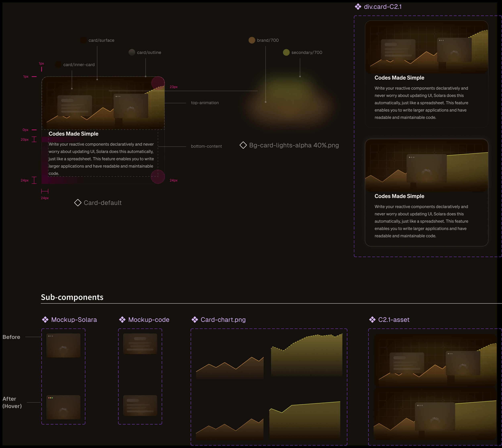Select the Mockup-code After hover thumbnail
Screen dimensions: 502x448
coord(140,405)
